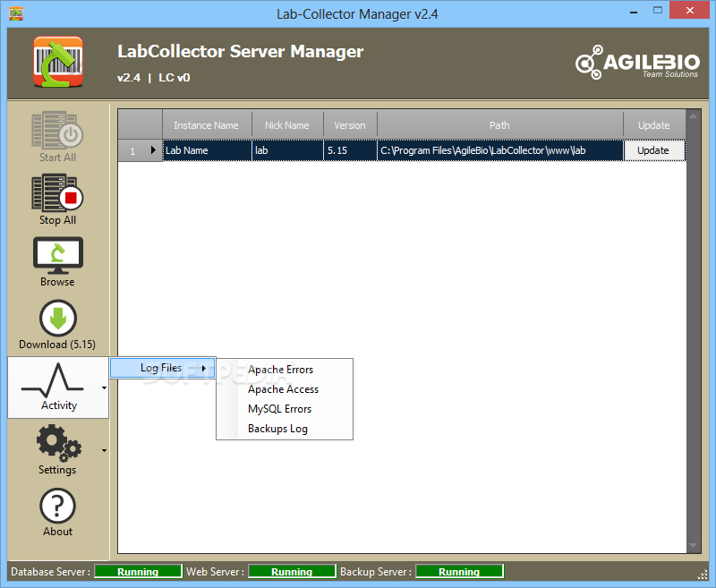
Task: Click the Backup Server Running status
Action: (x=459, y=572)
